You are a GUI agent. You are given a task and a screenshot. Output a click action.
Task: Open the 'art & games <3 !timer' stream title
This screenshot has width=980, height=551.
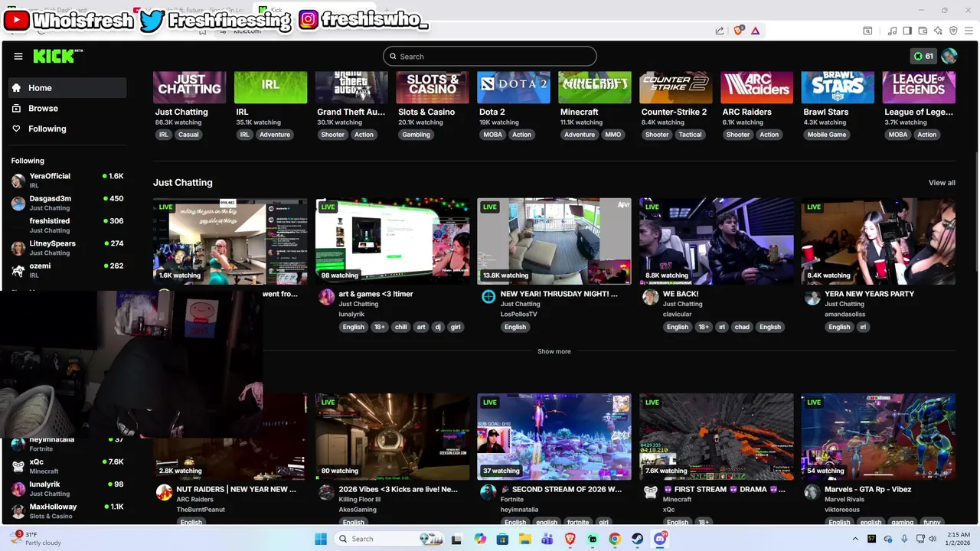[x=376, y=294]
